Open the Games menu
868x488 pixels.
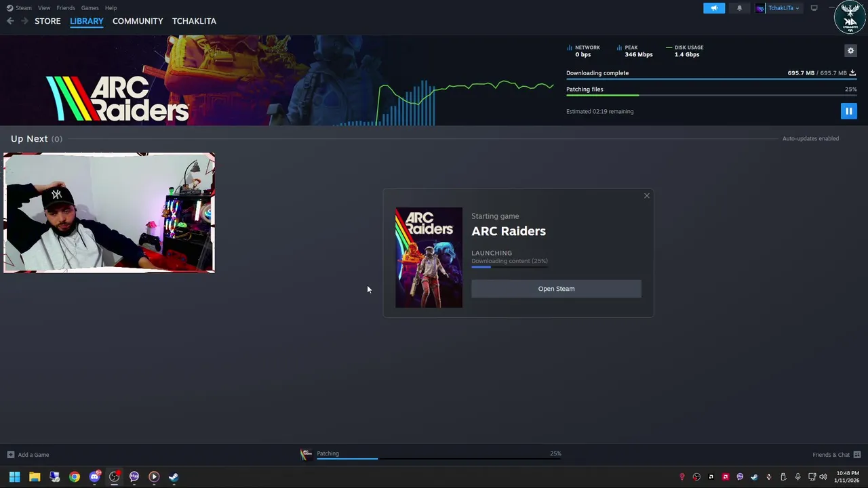tap(90, 8)
